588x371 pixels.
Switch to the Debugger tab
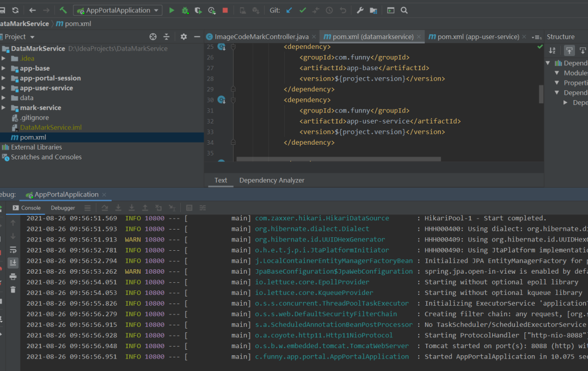[63, 208]
